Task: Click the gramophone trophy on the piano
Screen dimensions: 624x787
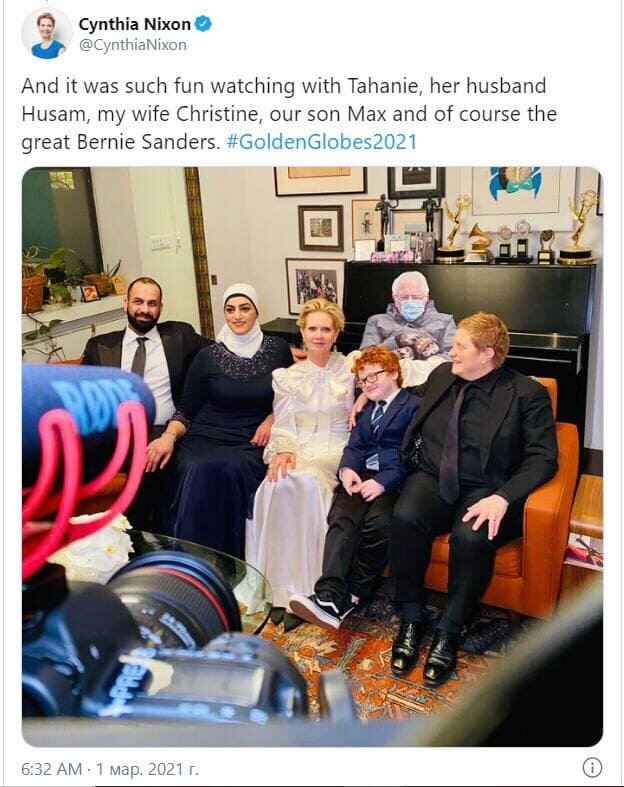Action: coord(479,242)
